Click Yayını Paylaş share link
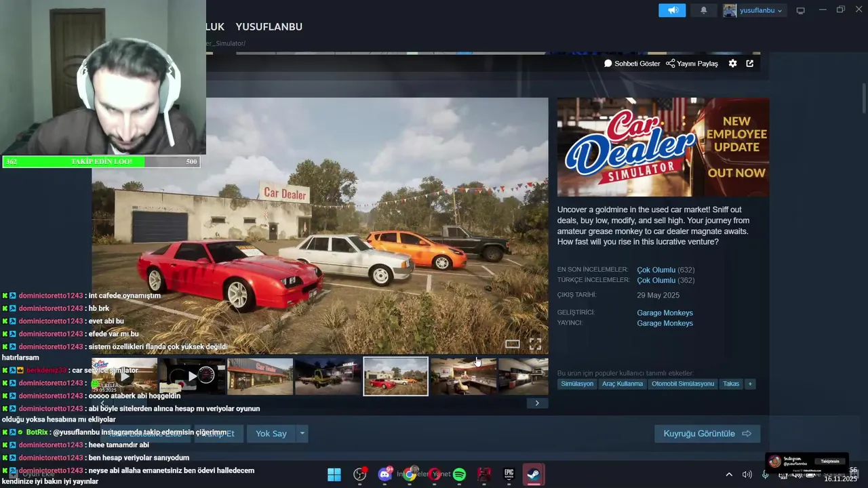Viewport: 868px width, 488px height. [692, 63]
